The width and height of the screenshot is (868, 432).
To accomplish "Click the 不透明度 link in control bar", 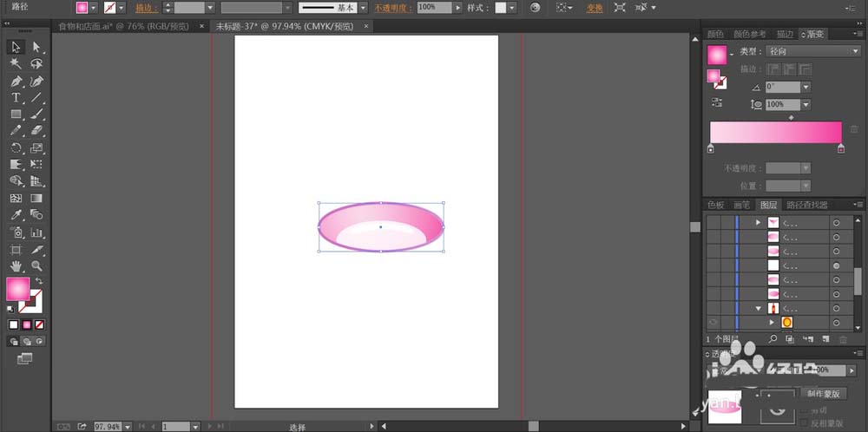I will coord(394,8).
